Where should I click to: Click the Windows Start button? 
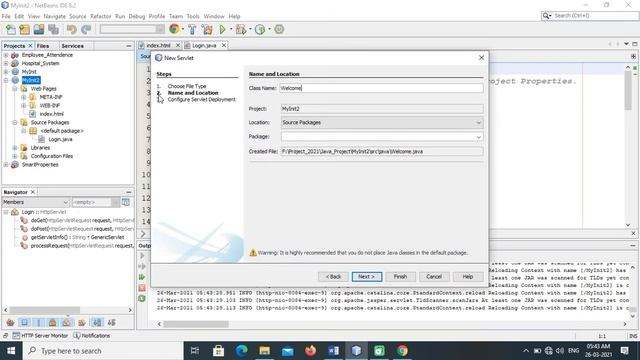click(11, 351)
